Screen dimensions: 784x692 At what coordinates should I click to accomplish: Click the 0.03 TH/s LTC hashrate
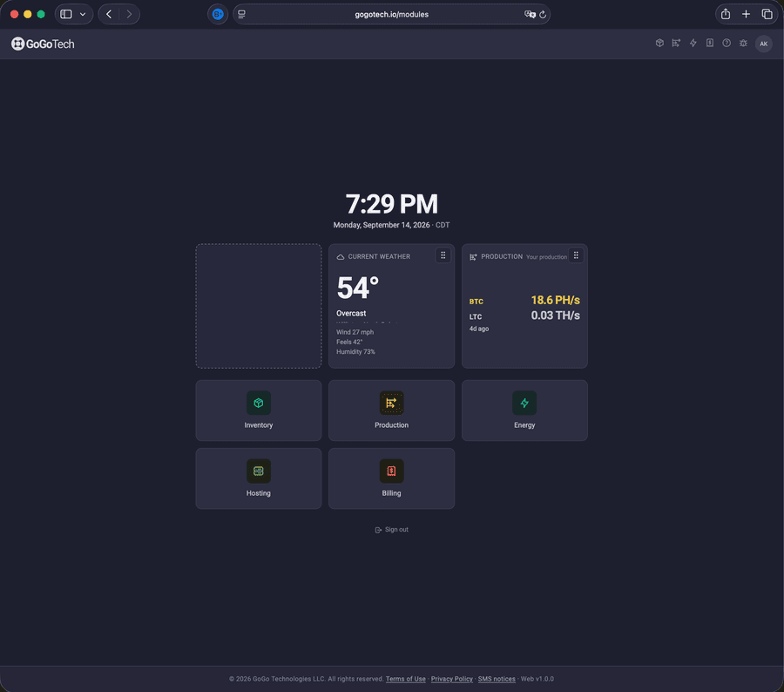pos(556,315)
